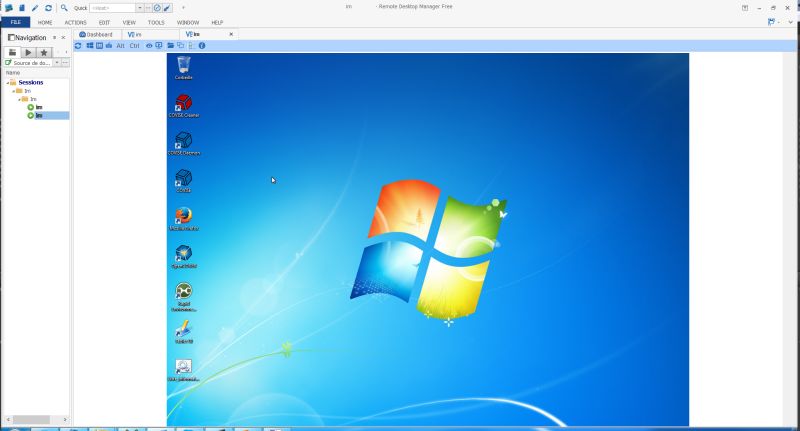Click the magnifier search icon in the title bar
Screen dimensions: 800x431
(x=64, y=8)
